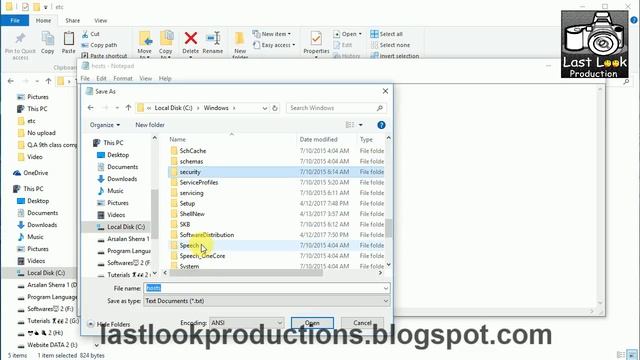Open the Save as type dropdown
The width and height of the screenshot is (640, 360).
(385, 301)
